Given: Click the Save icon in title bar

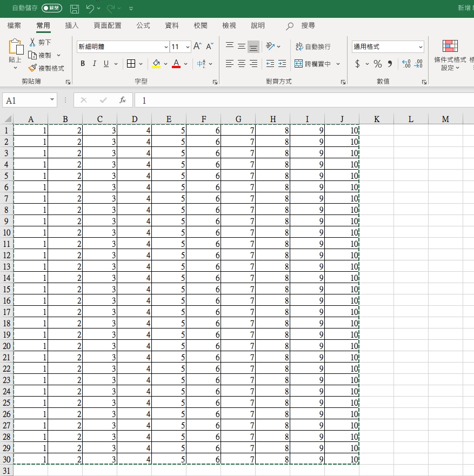Looking at the screenshot, I should 75,9.
